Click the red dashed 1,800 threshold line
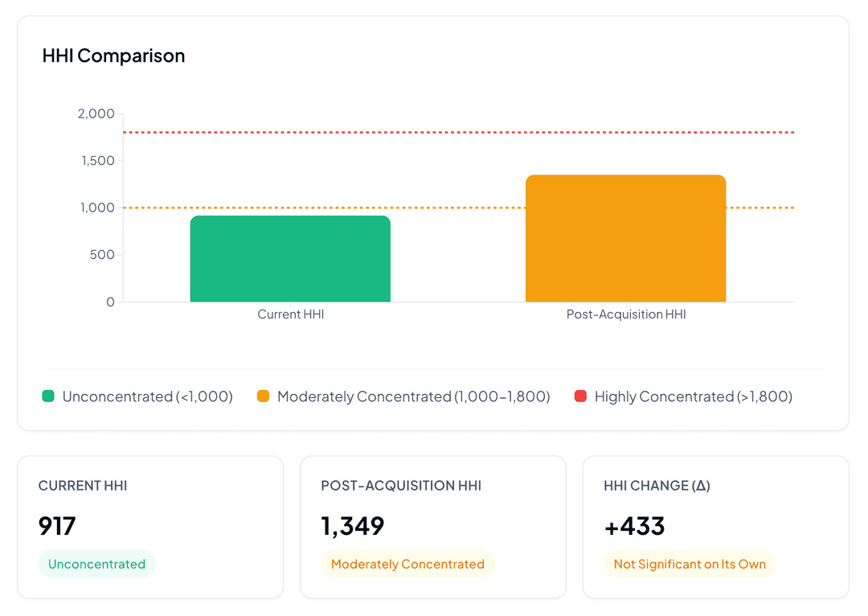868x616 pixels. (458, 129)
